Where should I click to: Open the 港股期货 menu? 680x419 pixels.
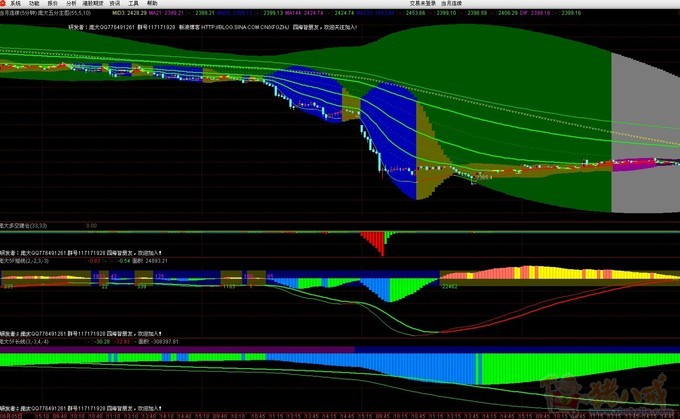[x=93, y=3]
